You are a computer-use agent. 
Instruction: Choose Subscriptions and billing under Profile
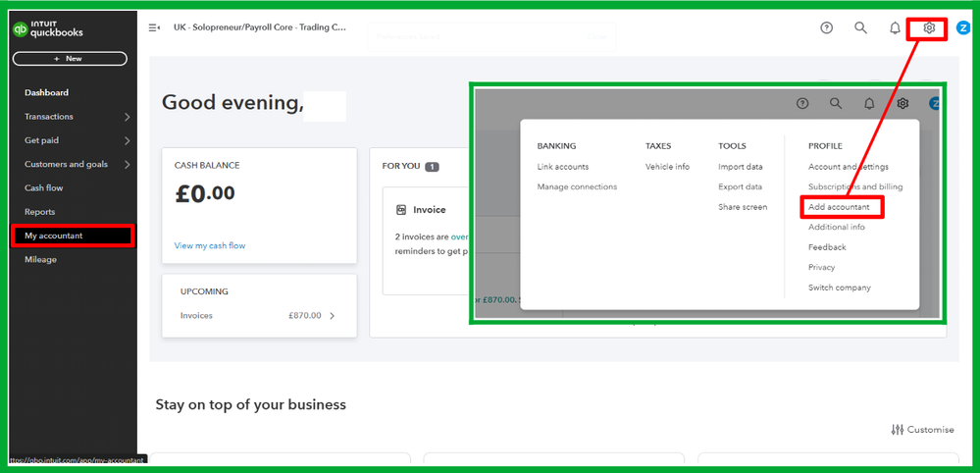click(855, 186)
